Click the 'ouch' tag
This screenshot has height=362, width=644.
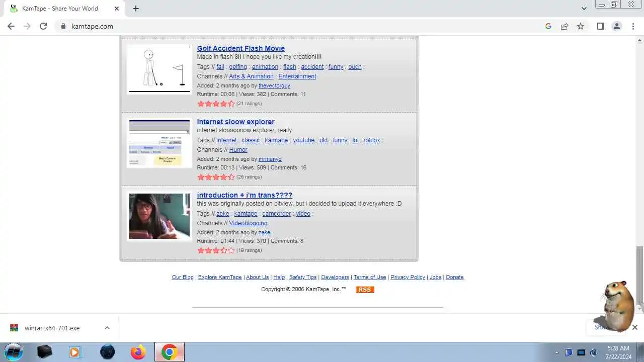355,67
